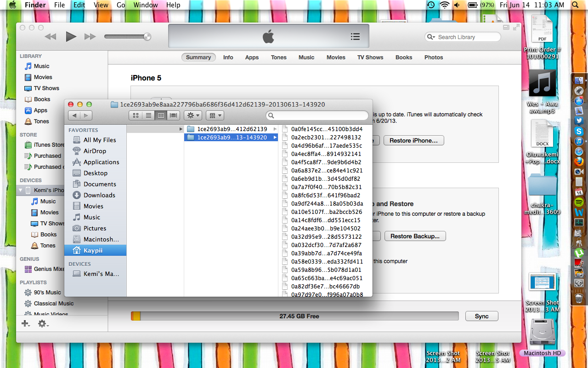Click the Finder forward arrow button

click(x=86, y=115)
